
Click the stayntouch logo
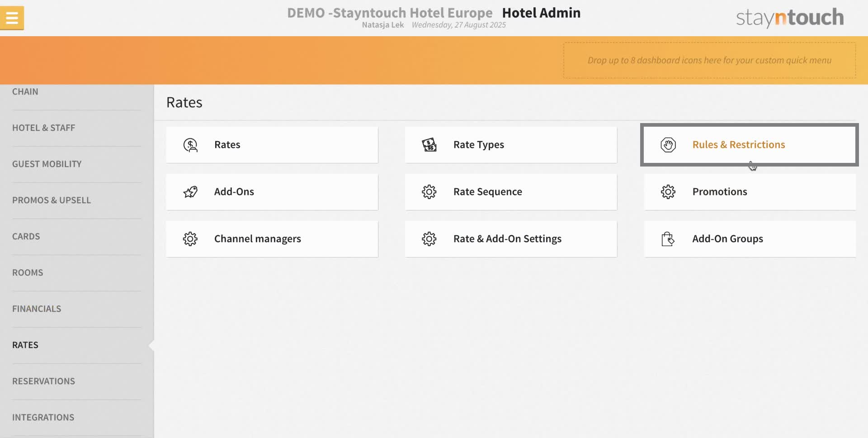coord(790,18)
